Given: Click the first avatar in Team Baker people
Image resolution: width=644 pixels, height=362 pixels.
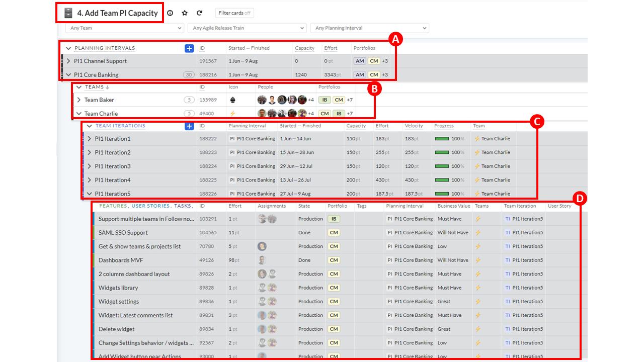Looking at the screenshot, I should tap(262, 100).
